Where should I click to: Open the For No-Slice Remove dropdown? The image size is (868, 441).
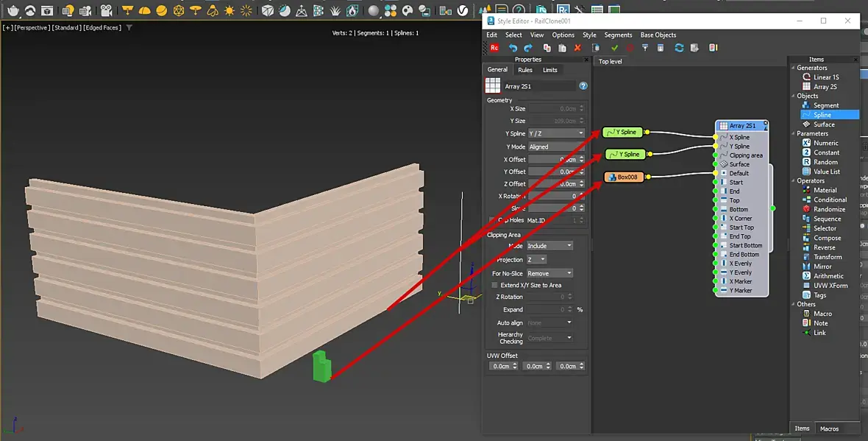coord(549,273)
